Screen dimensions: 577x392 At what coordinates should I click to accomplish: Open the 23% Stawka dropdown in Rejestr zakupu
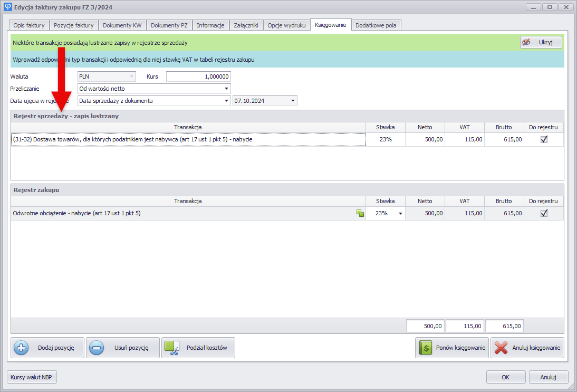400,214
